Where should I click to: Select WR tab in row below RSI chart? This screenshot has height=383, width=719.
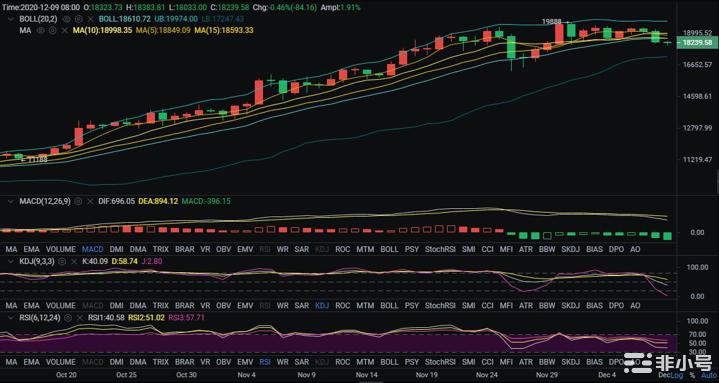tap(282, 362)
